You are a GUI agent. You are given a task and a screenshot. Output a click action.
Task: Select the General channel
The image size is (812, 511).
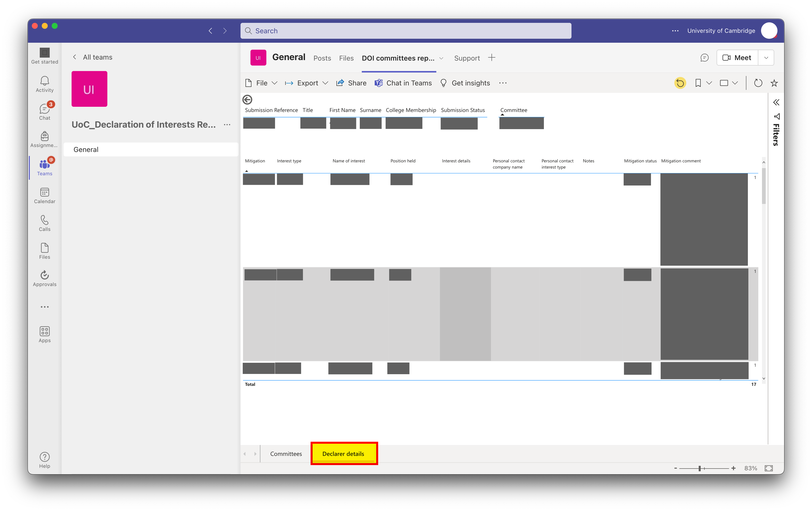(151, 150)
